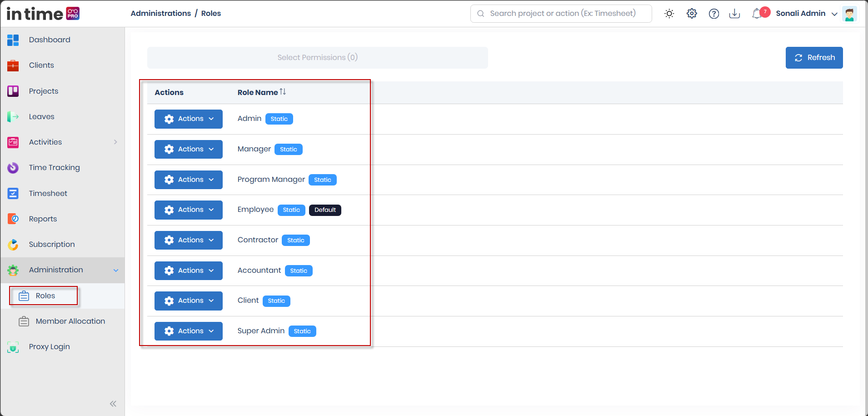Image resolution: width=868 pixels, height=416 pixels.
Task: Click the user avatar picture
Action: tap(849, 14)
